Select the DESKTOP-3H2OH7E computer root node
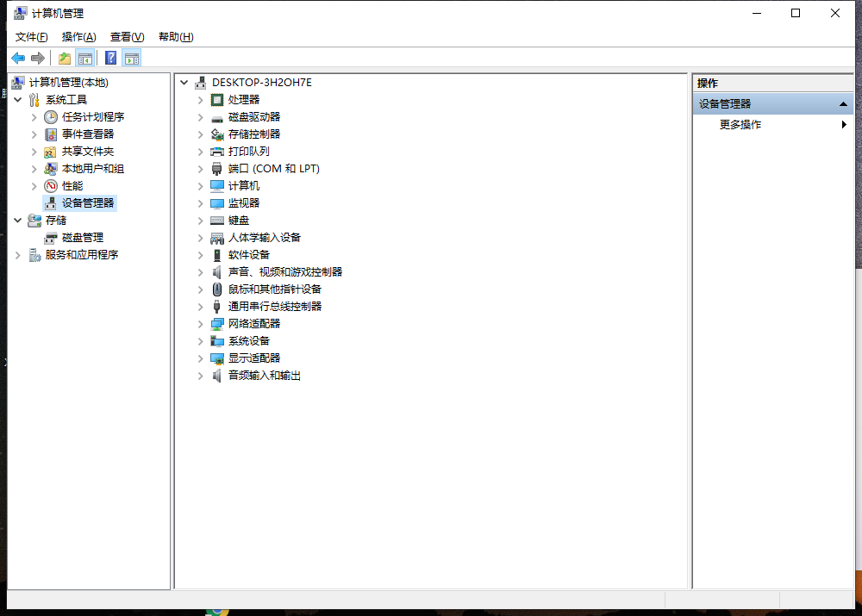The height and width of the screenshot is (616, 862). pos(261,83)
